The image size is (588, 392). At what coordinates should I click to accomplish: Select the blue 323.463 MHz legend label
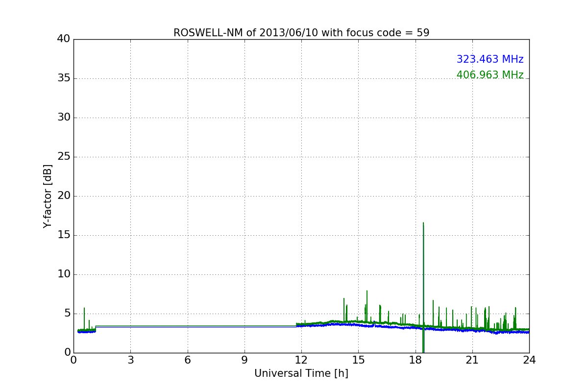tap(490, 59)
